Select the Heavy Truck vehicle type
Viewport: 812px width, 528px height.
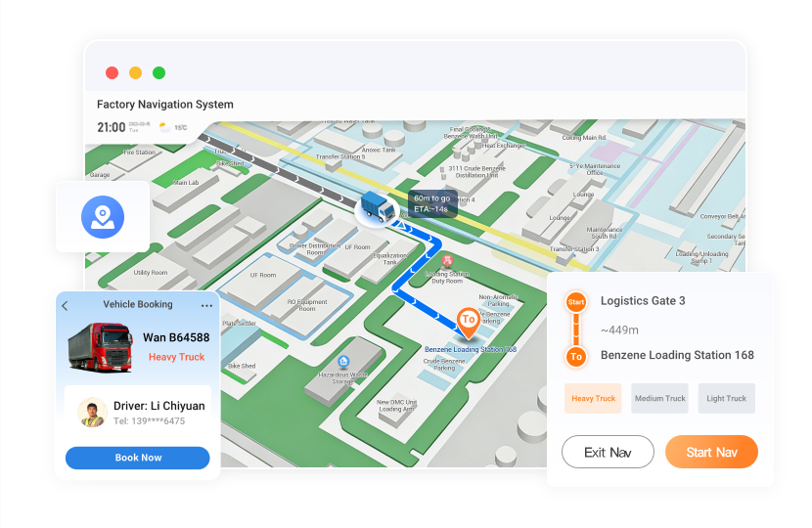593,398
